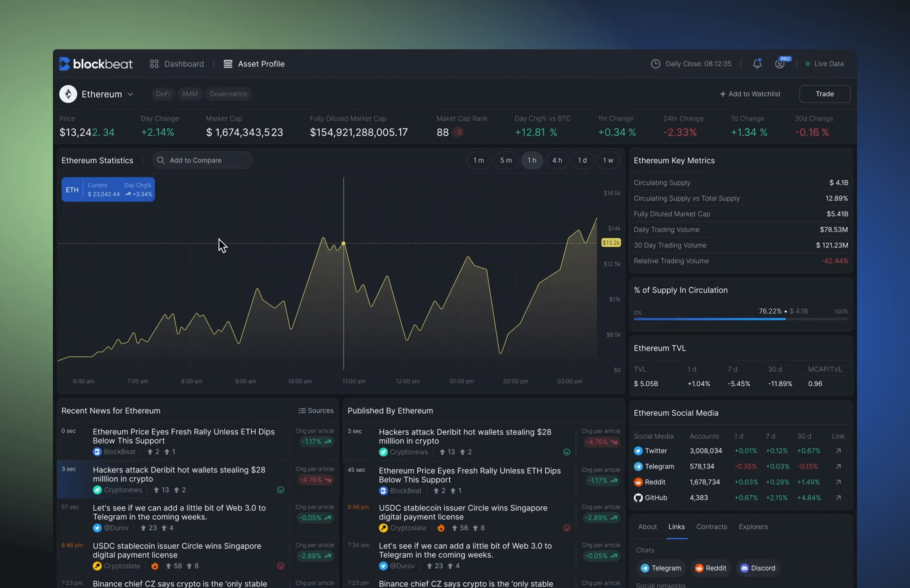Toggle the Live Data indicator
The image size is (910, 588).
coord(824,64)
